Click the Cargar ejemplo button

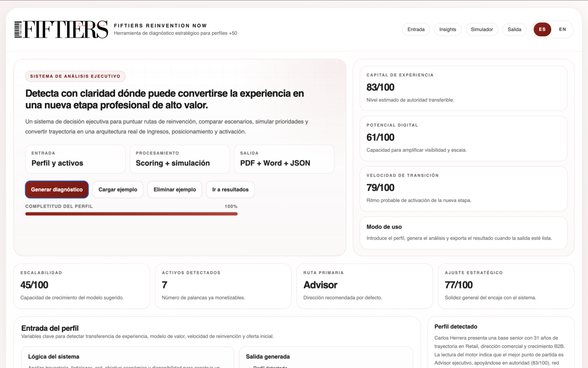[x=118, y=190]
